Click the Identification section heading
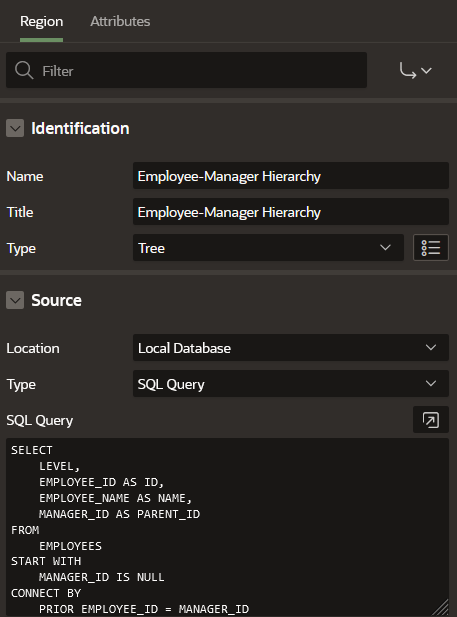Screen dimensions: 457x617 tap(80, 129)
